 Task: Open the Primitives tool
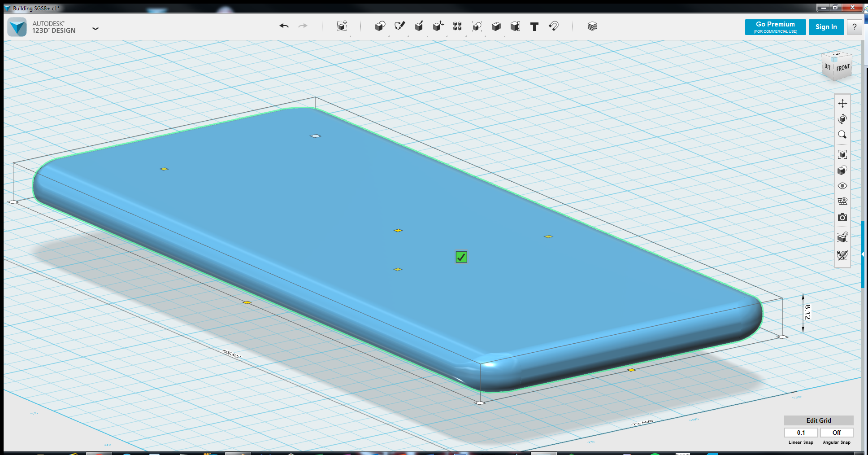point(380,26)
